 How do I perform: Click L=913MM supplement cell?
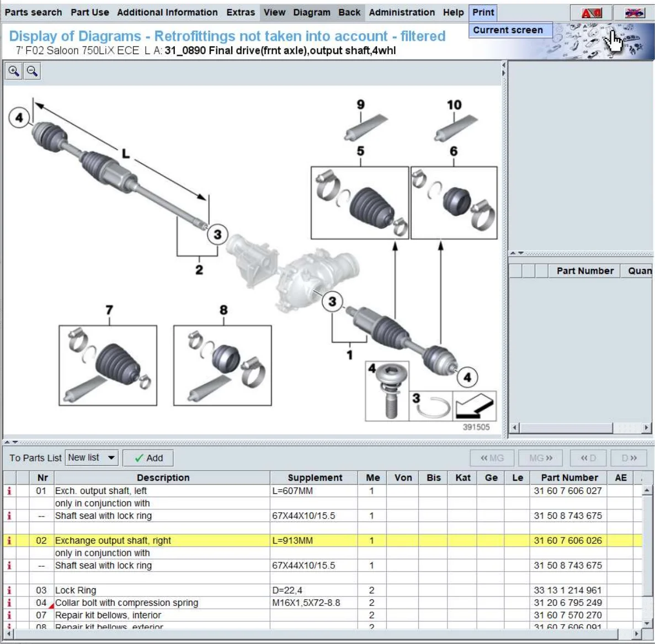coord(314,540)
